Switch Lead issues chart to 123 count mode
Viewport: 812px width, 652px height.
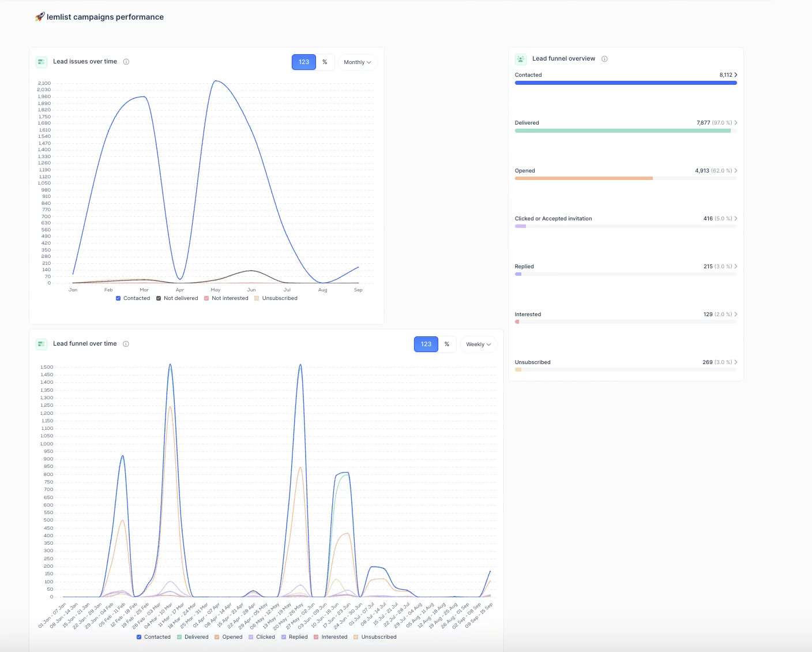[304, 62]
